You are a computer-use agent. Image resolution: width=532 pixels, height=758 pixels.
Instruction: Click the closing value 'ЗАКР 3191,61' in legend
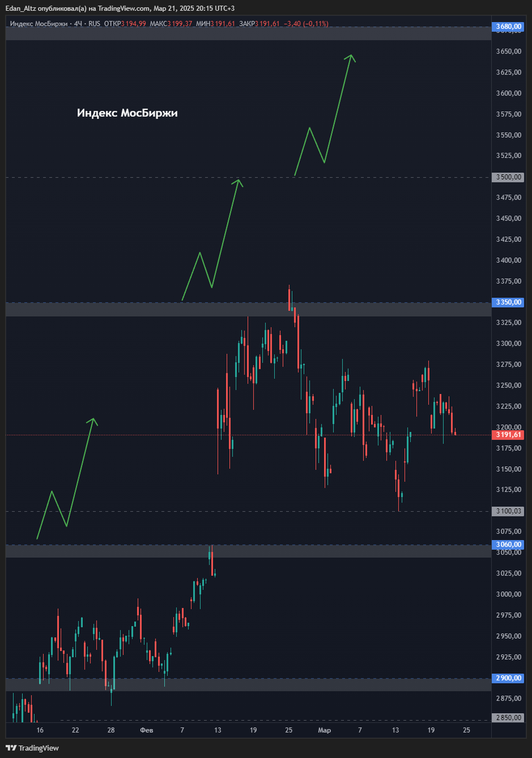tap(260, 23)
